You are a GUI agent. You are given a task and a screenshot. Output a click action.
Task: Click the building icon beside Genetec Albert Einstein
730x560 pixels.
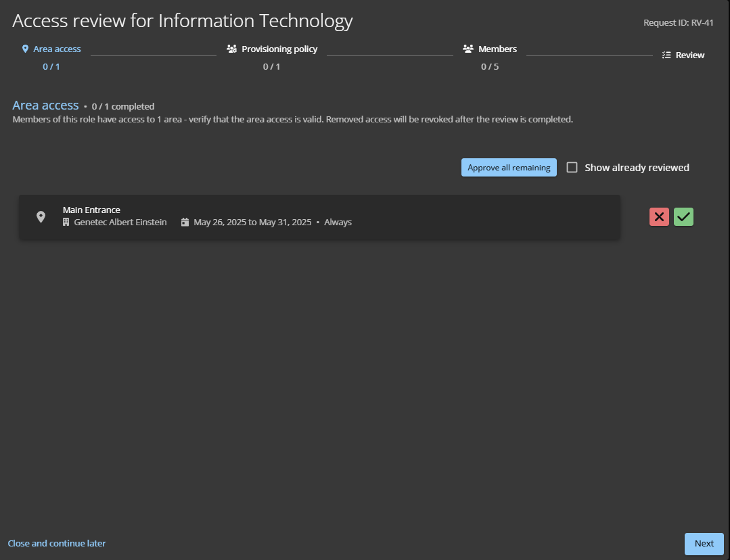(66, 223)
